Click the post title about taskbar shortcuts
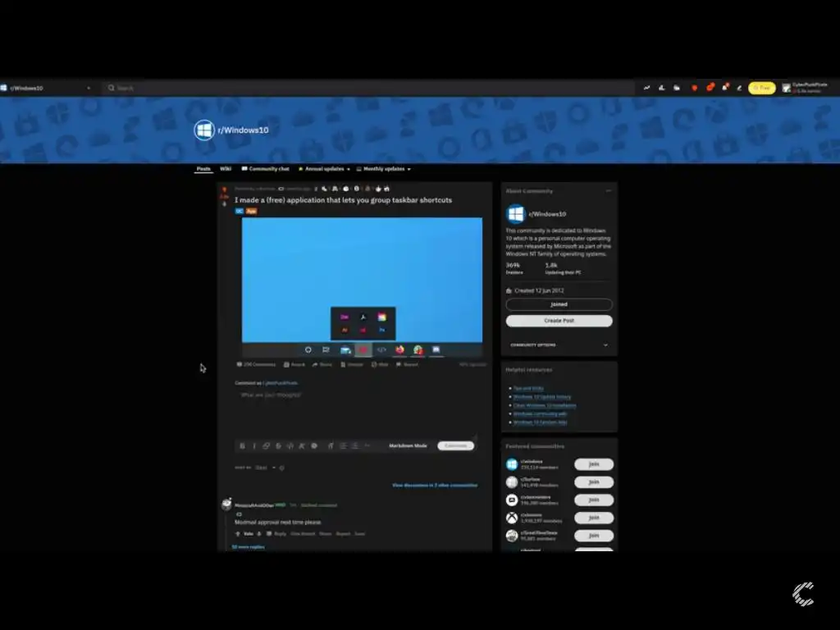 (x=344, y=200)
